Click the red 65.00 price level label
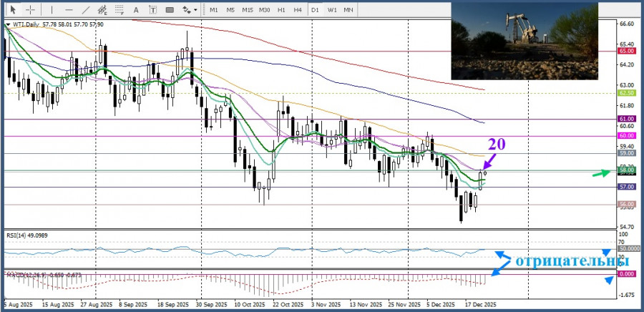Image resolution: width=644 pixels, height=312 pixels. 627,52
